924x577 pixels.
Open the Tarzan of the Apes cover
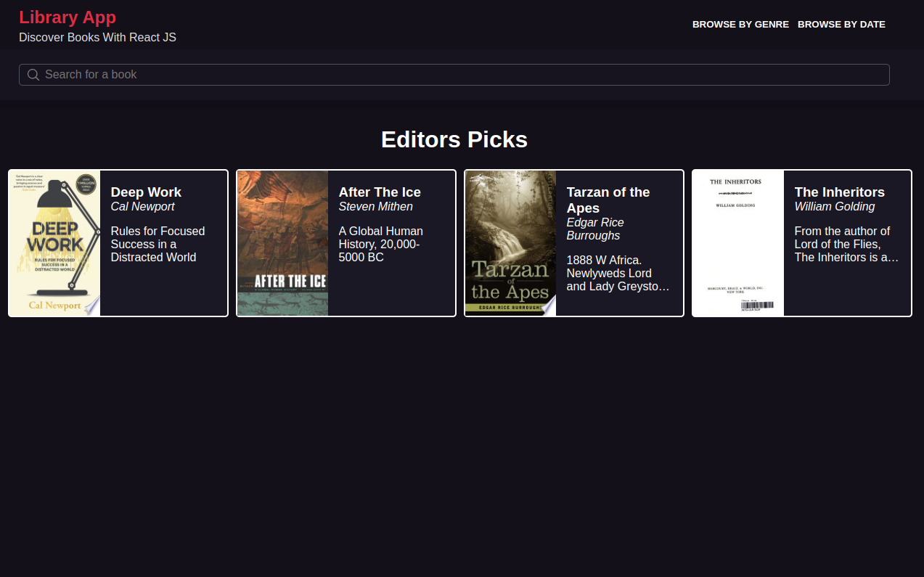point(510,243)
